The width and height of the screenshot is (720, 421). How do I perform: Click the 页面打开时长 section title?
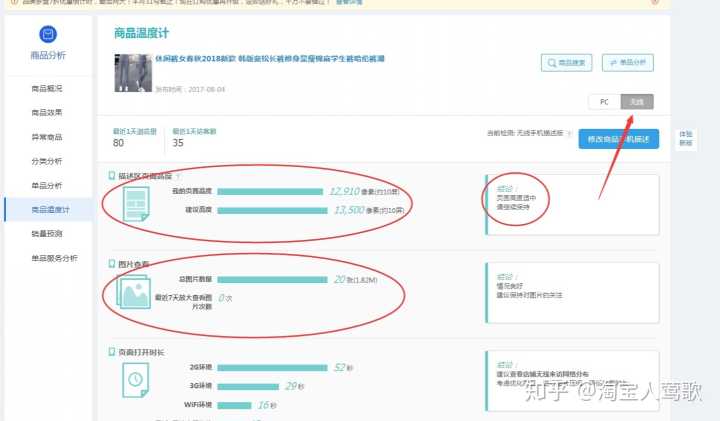141,353
